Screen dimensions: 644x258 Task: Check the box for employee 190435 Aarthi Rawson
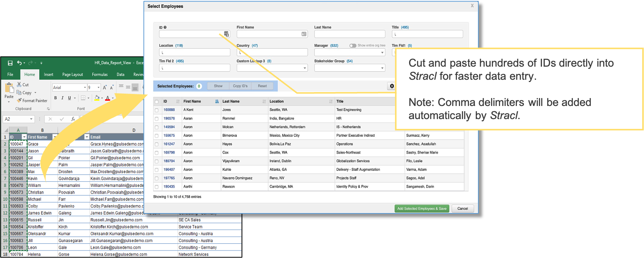(157, 187)
